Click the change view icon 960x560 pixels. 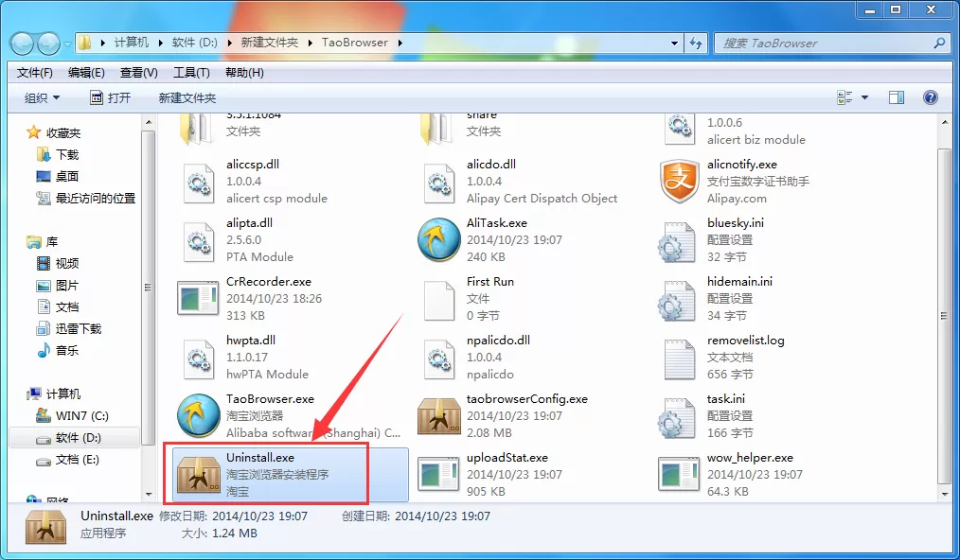point(844,97)
